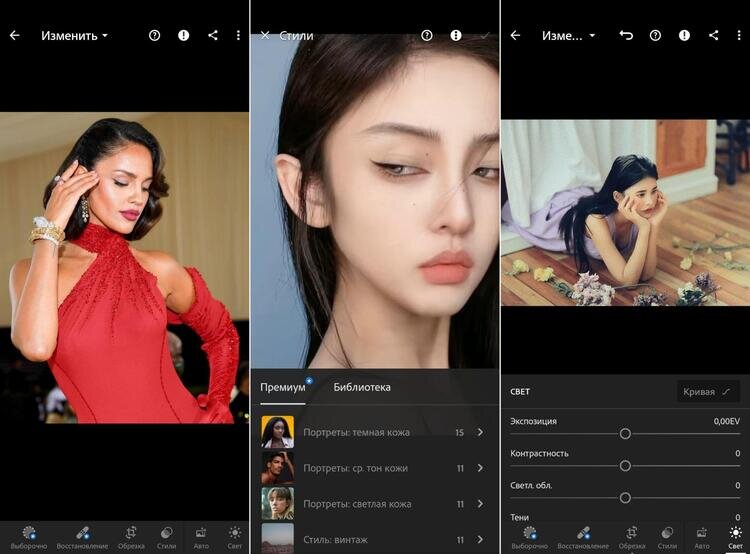Select Восстановление tool in left screen toolbar

pos(82,537)
